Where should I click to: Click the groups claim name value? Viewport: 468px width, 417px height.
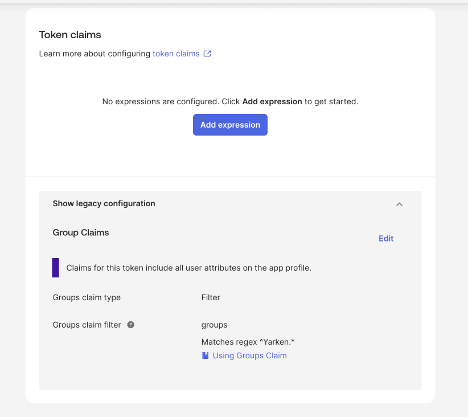pos(214,325)
